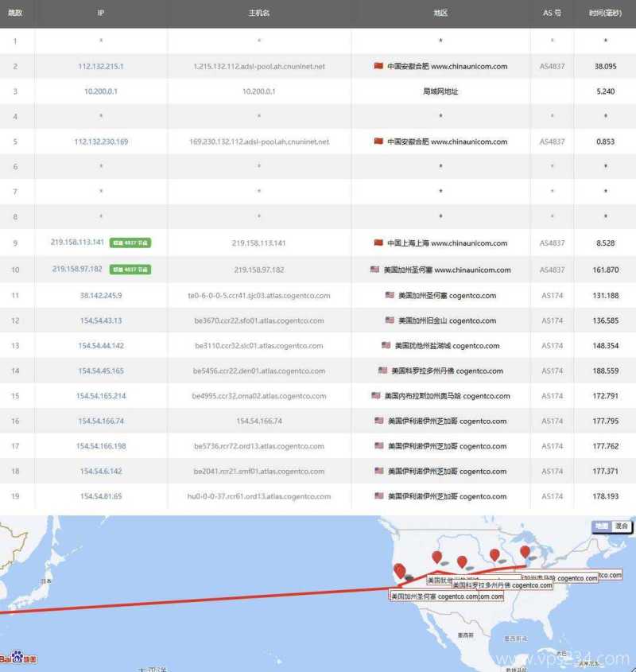Click the AS 号 column header
636x672 pixels.
coord(552,14)
